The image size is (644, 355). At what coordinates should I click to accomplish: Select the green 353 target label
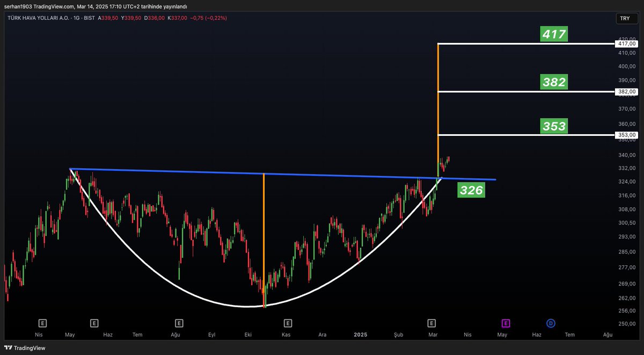point(554,126)
